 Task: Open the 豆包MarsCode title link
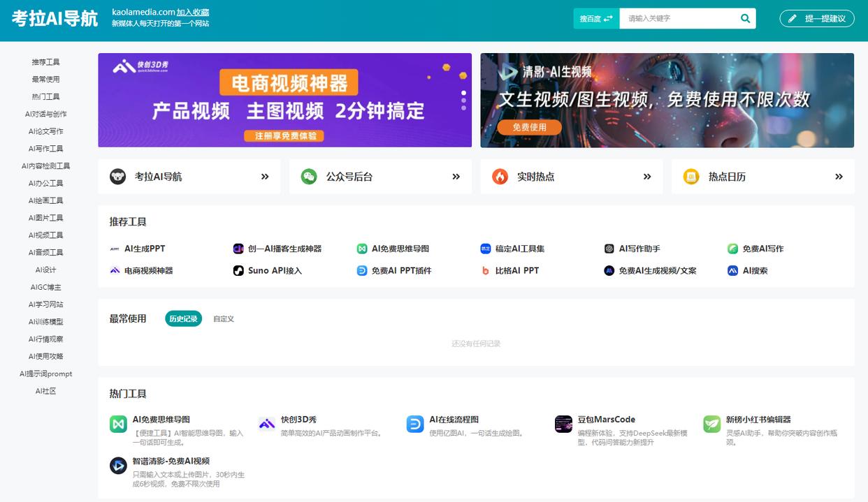coord(606,420)
